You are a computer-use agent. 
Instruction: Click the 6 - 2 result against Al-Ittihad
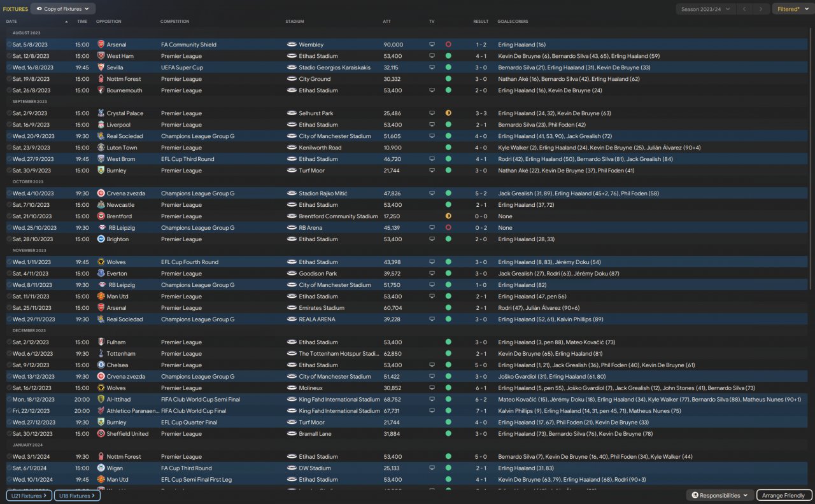[x=481, y=400]
